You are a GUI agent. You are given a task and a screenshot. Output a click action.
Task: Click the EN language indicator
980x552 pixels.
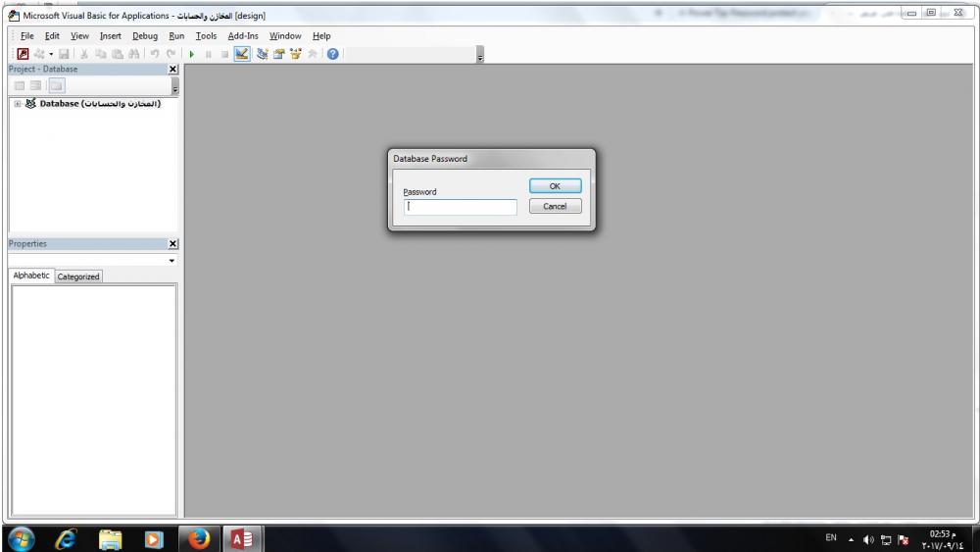click(831, 537)
